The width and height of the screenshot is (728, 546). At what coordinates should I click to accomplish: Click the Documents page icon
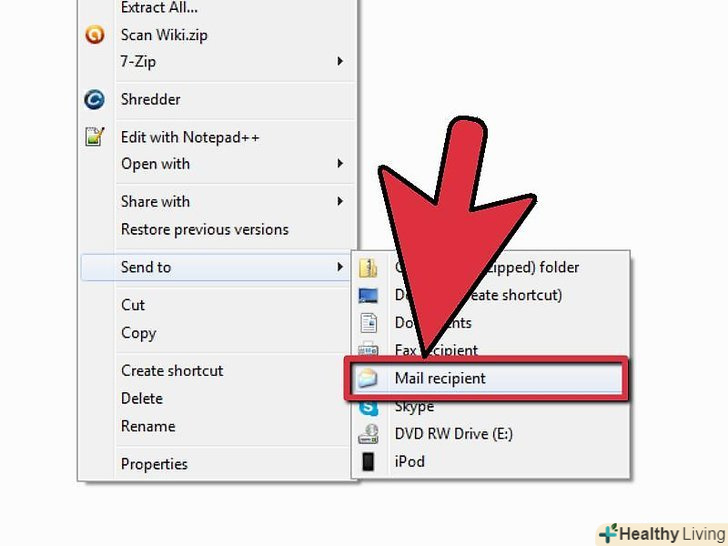[x=369, y=323]
